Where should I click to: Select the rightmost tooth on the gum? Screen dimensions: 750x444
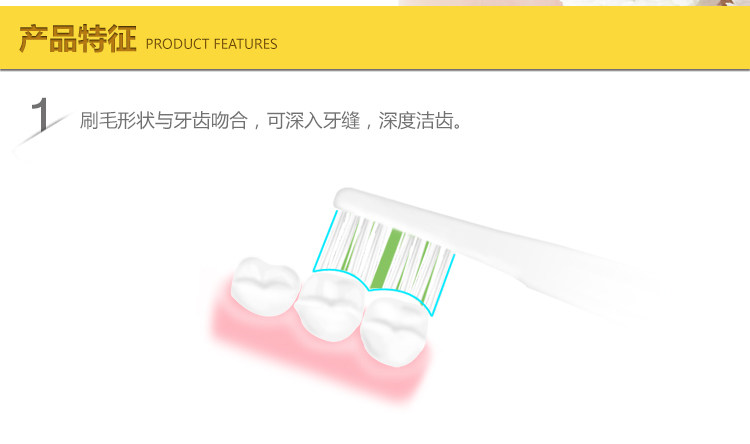[395, 330]
